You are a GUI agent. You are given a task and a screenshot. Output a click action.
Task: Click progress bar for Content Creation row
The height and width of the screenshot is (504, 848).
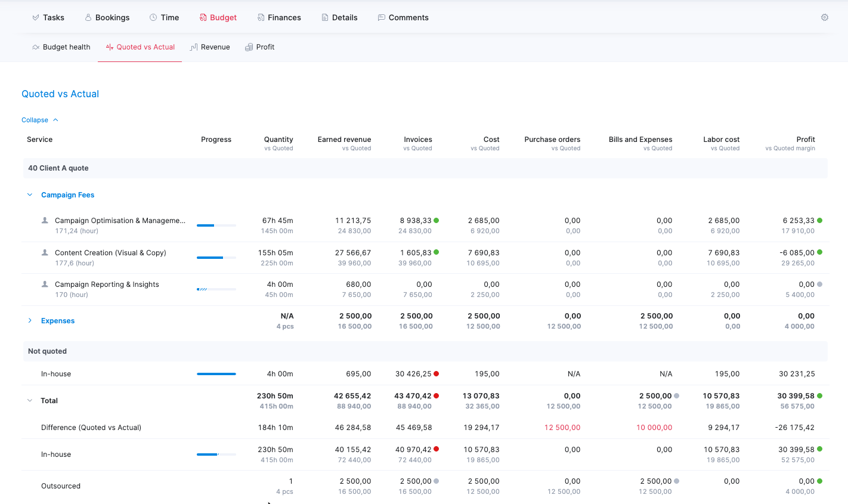216,258
